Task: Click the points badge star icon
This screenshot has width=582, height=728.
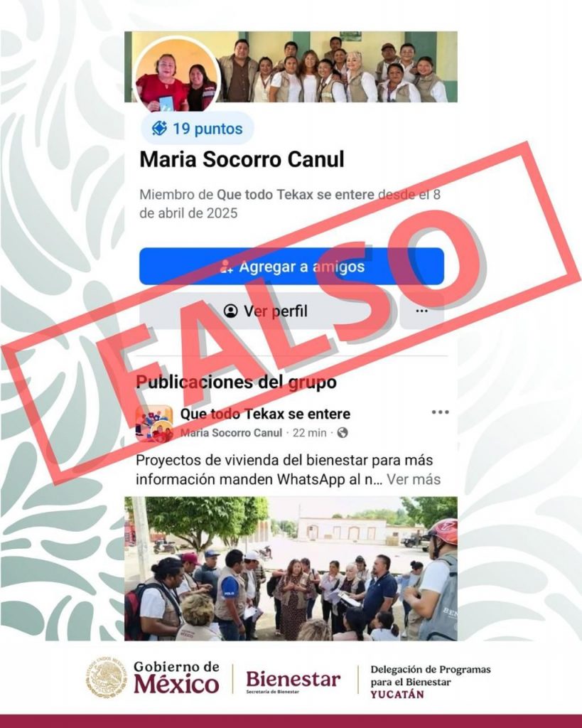Action: 159,128
